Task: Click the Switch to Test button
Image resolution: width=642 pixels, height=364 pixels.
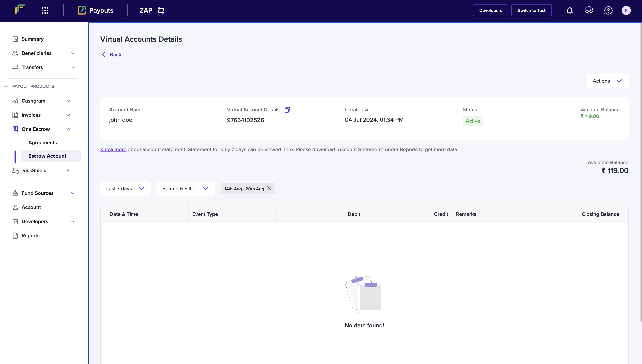Action: [531, 10]
